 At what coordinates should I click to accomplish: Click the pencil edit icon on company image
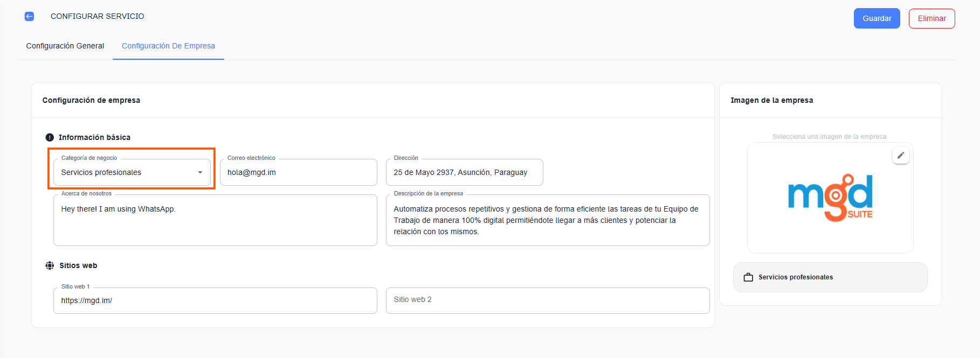click(901, 156)
